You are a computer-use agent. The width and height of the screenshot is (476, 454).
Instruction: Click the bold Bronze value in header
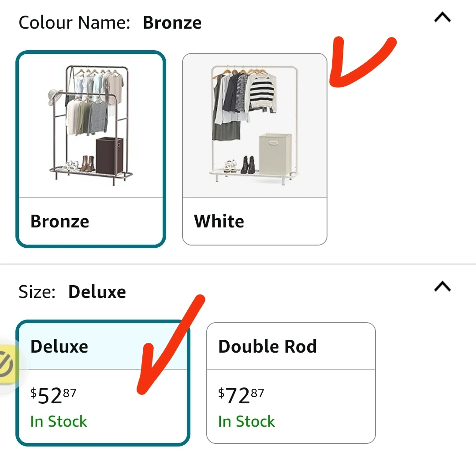(x=172, y=22)
